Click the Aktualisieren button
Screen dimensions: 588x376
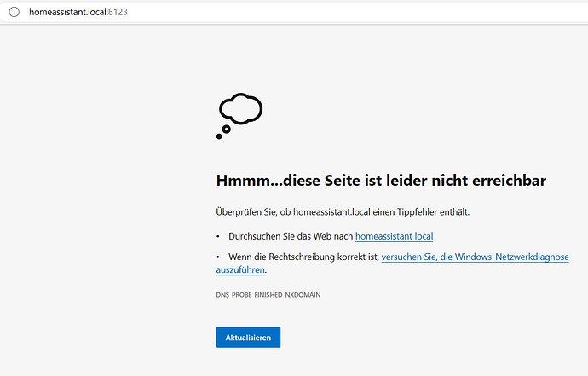click(248, 338)
